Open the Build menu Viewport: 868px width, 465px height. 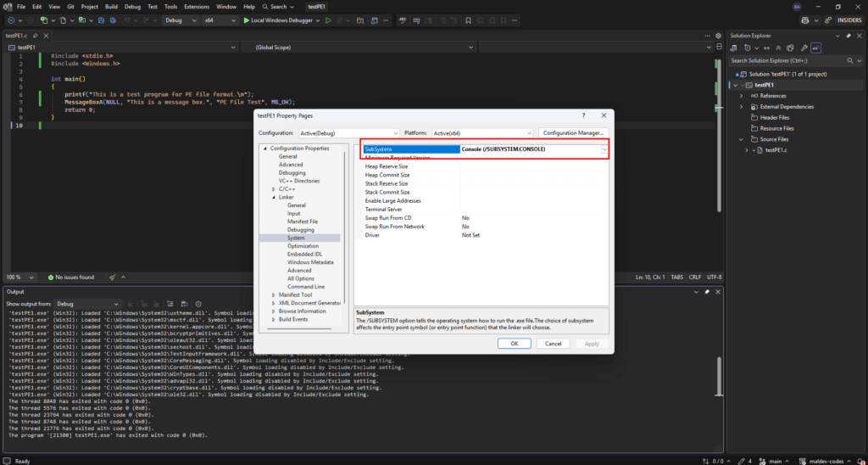112,7
